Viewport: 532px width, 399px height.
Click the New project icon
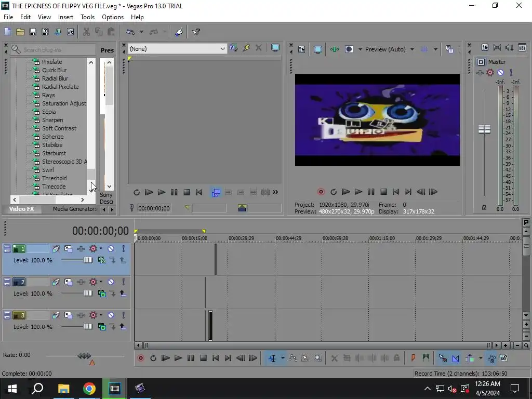click(7, 32)
